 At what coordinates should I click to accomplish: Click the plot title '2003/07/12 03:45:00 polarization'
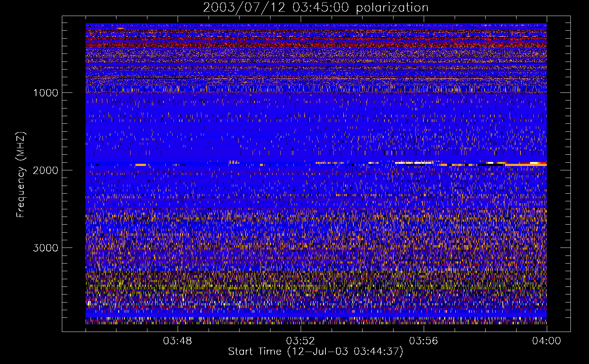coord(316,7)
